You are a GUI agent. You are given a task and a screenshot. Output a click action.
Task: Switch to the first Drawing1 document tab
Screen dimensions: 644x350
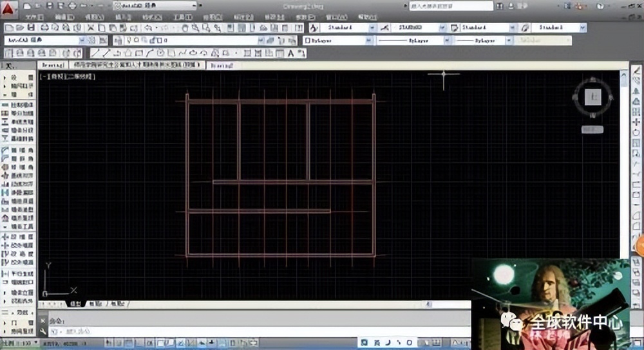(53, 66)
